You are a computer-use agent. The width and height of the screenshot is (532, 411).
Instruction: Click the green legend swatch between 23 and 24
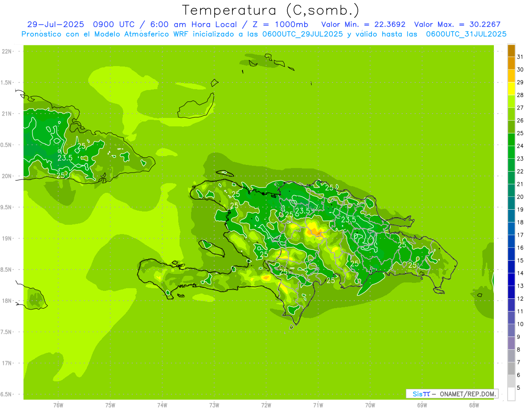pos(511,152)
